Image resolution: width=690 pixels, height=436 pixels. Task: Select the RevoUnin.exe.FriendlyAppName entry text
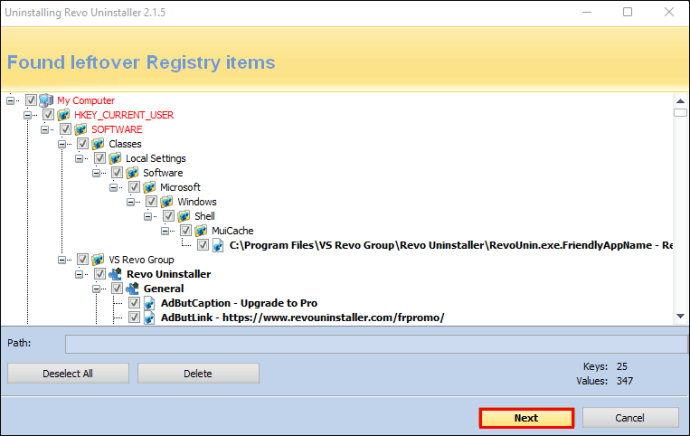(451, 245)
